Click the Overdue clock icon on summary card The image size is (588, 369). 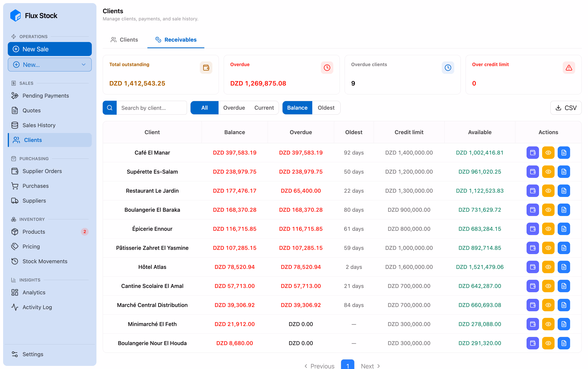coord(327,68)
